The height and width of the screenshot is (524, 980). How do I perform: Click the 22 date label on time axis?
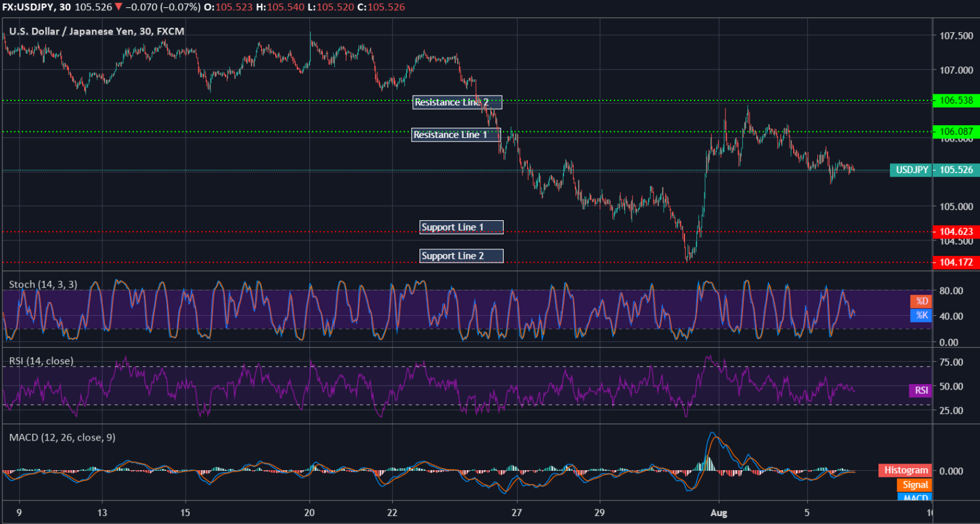click(x=392, y=513)
